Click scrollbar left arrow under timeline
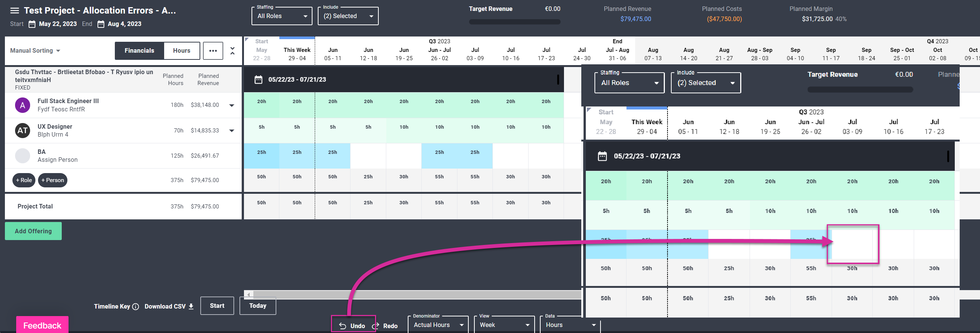This screenshot has height=333, width=980. point(249,295)
